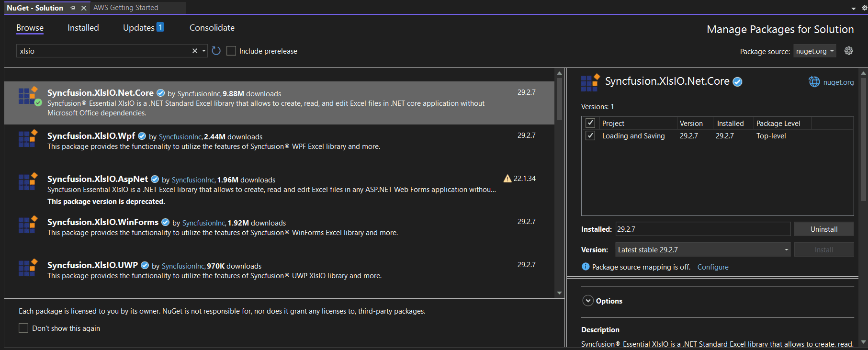Click the package source mapping info icon

point(586,267)
